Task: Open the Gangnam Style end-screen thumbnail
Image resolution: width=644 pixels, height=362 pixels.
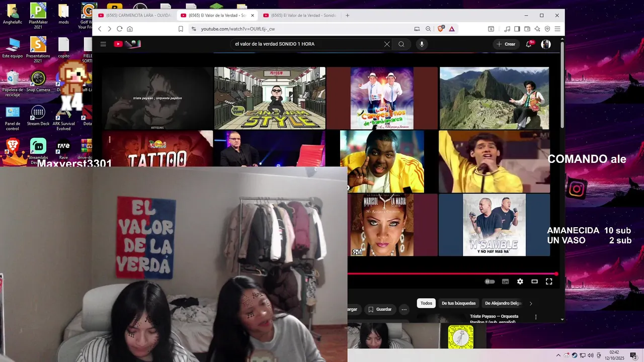Action: pos(270,98)
